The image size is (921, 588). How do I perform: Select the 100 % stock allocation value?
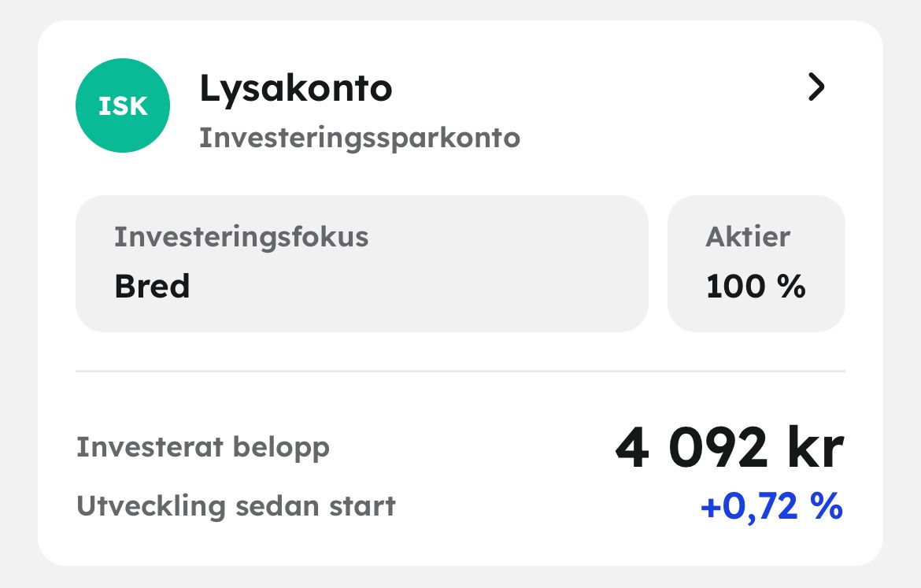click(755, 287)
